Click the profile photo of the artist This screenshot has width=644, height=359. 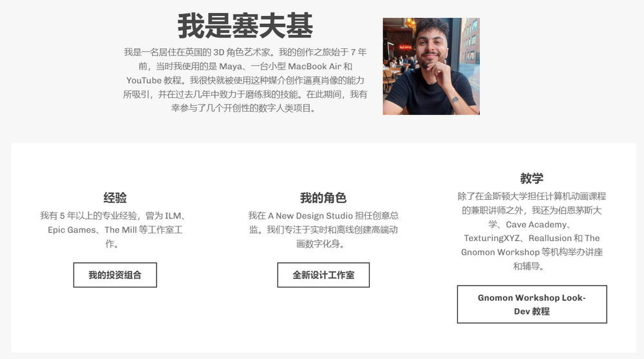[431, 66]
